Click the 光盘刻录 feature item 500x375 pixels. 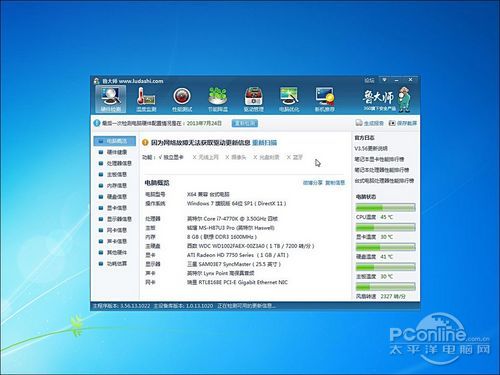point(266,157)
